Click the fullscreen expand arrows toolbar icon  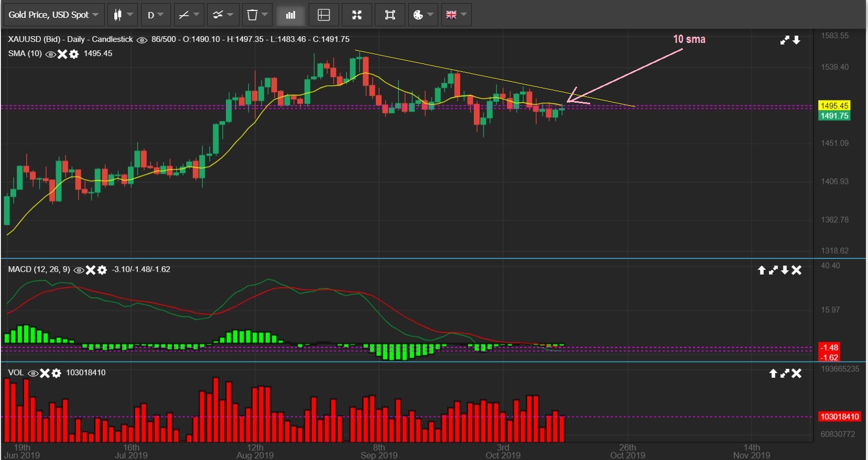coord(357,15)
